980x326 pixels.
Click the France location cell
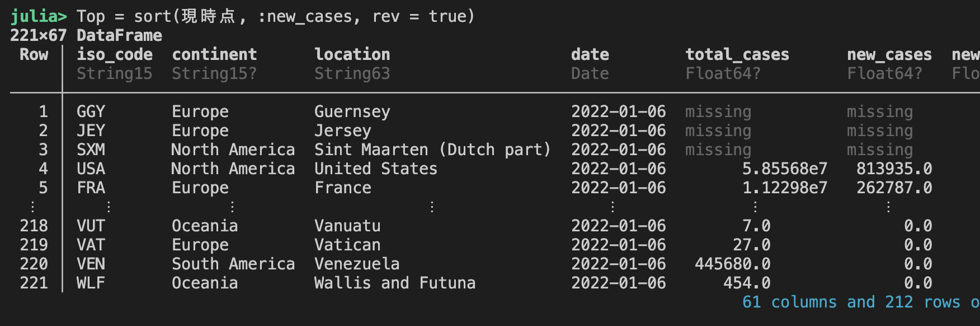pyautogui.click(x=342, y=188)
